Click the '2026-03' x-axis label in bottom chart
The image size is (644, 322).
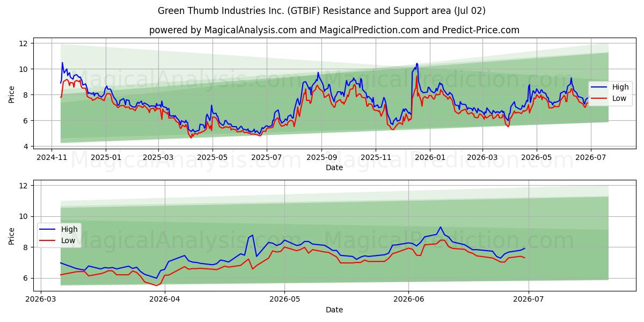pyautogui.click(x=41, y=300)
